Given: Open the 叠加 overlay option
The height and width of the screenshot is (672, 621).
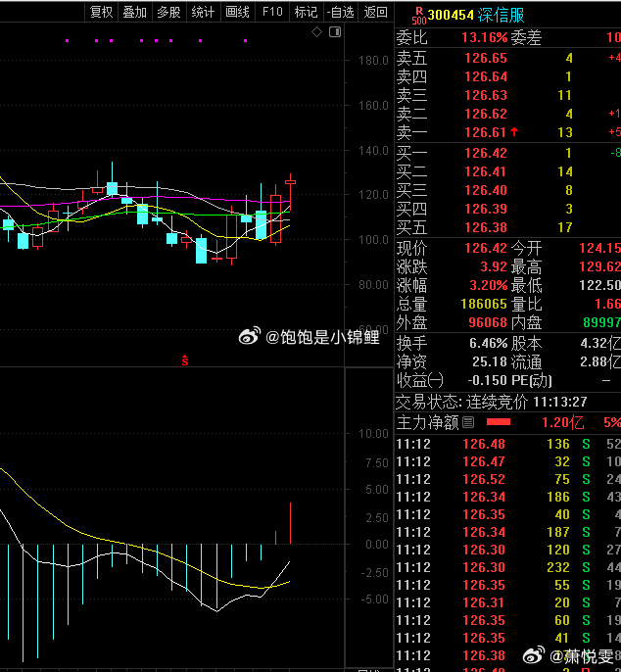Looking at the screenshot, I should tap(134, 12).
